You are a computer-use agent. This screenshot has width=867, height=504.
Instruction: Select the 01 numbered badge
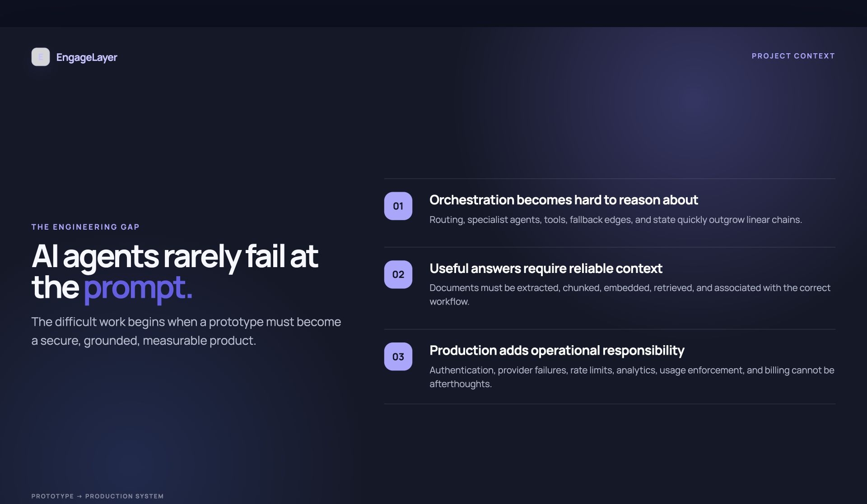tap(398, 206)
